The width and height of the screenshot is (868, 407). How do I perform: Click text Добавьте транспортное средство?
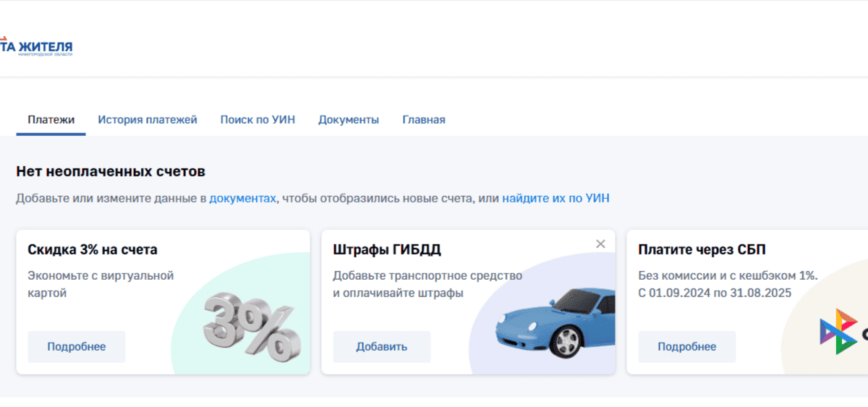coord(427,275)
